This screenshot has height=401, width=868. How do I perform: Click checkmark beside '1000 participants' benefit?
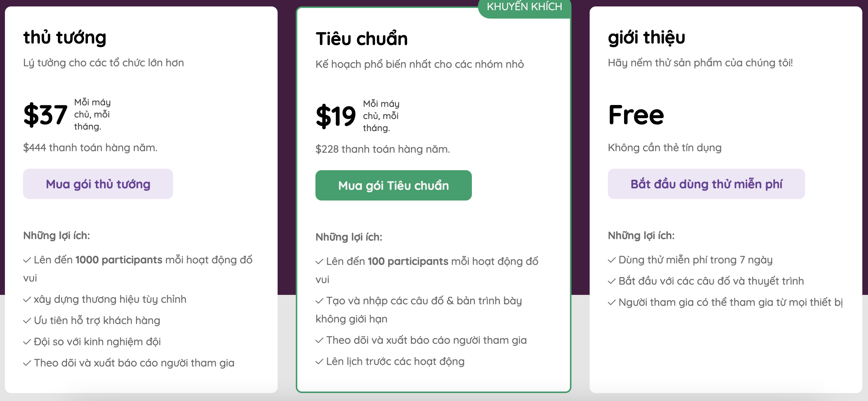(x=27, y=260)
